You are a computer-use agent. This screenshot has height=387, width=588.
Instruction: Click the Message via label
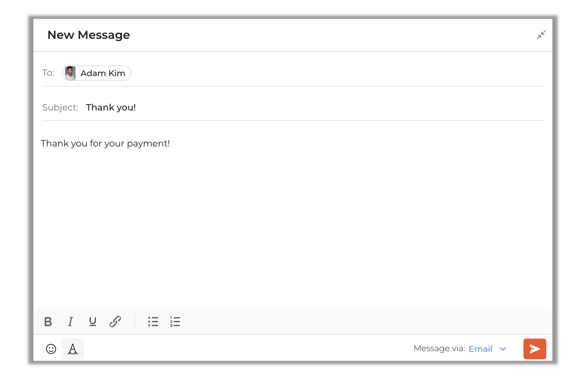[x=439, y=349]
